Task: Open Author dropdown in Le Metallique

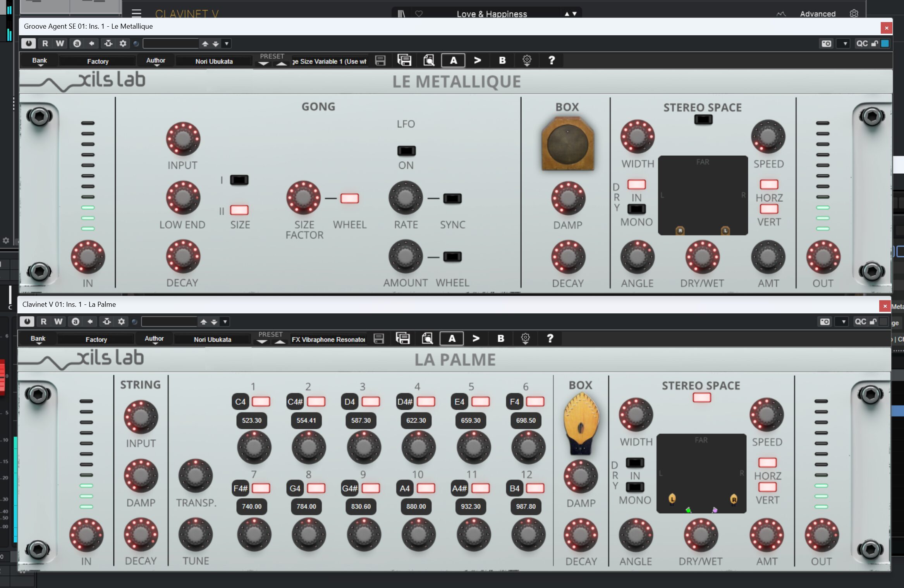Action: tap(155, 61)
